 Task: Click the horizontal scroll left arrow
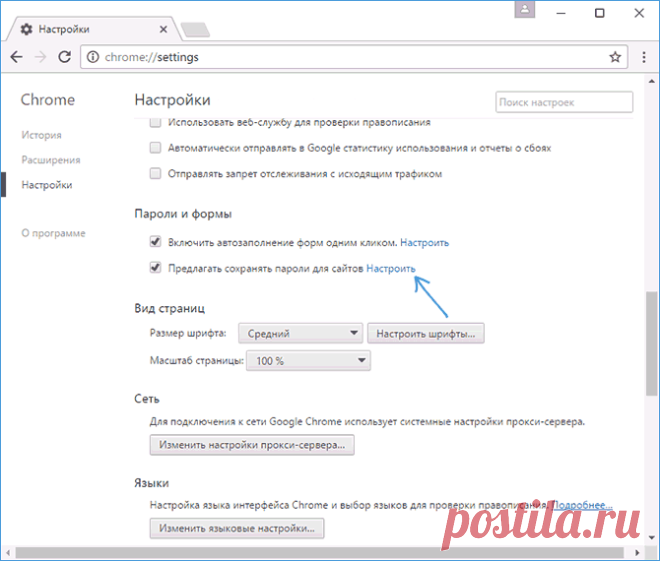pyautogui.click(x=8, y=552)
